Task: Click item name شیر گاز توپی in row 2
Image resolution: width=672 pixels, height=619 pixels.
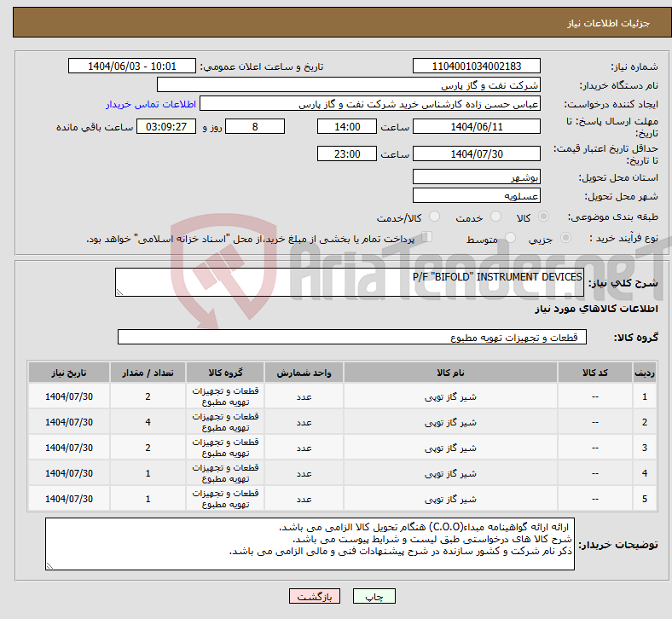Action: point(450,422)
